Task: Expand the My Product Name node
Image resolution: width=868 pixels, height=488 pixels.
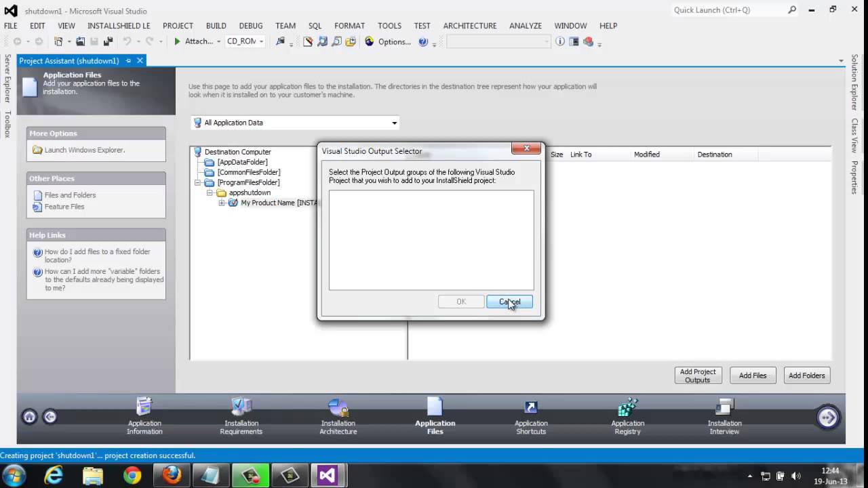Action: (x=221, y=203)
